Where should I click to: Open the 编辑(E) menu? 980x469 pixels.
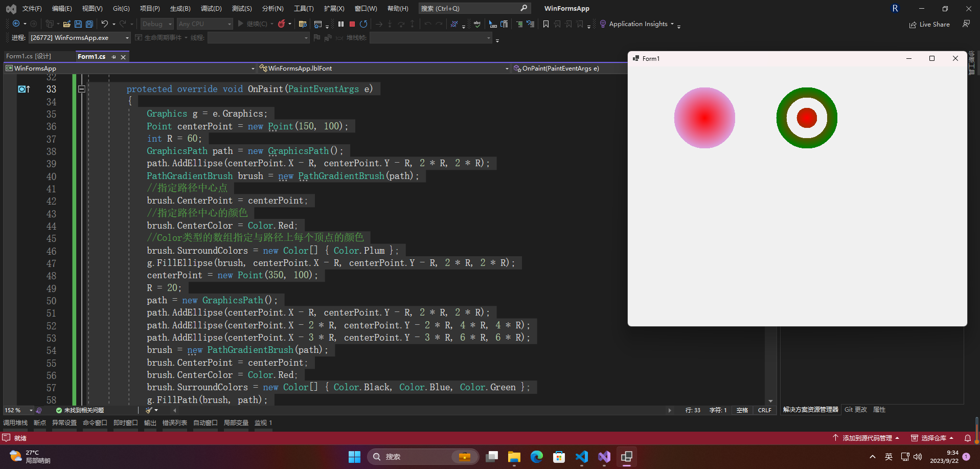click(x=62, y=9)
